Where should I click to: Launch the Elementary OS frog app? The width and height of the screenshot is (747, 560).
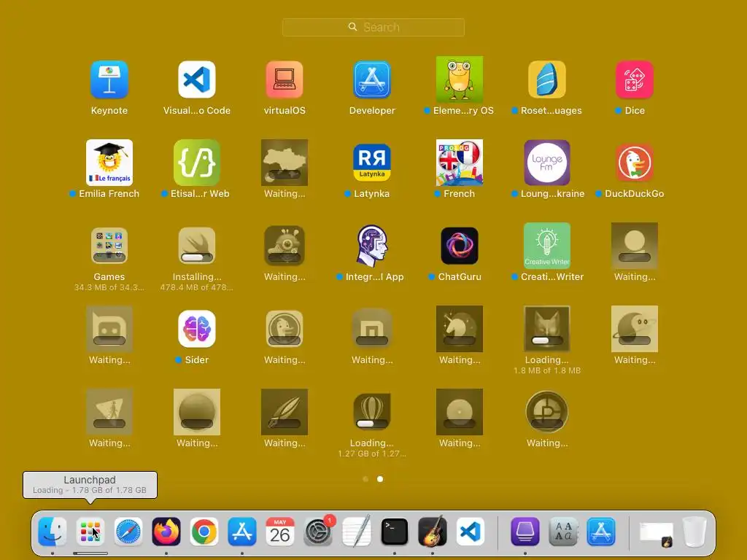point(460,79)
